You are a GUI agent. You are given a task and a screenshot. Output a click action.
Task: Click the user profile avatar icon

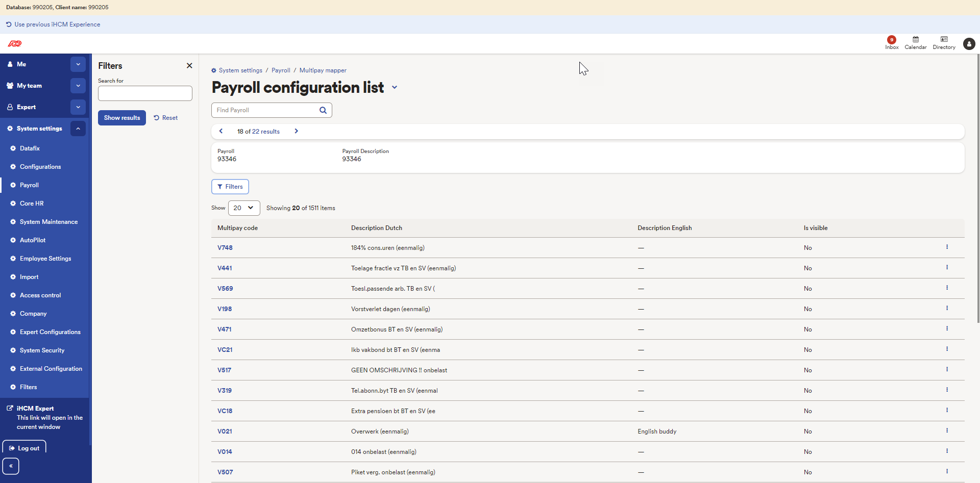969,44
